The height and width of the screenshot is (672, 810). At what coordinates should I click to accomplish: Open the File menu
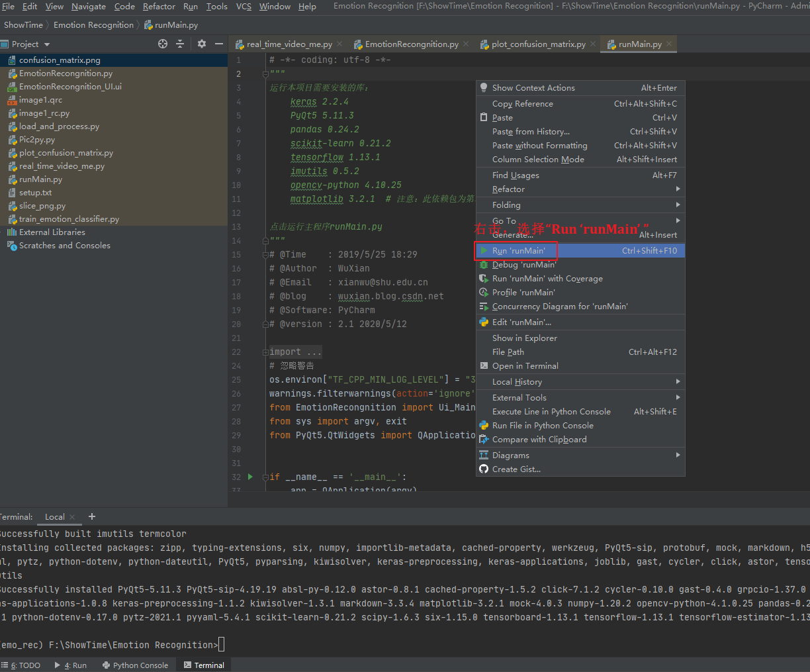coord(8,6)
